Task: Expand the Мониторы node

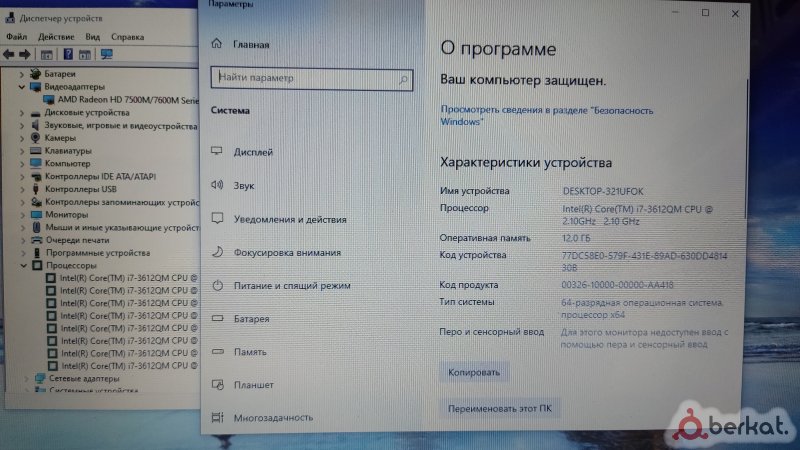Action: point(22,215)
